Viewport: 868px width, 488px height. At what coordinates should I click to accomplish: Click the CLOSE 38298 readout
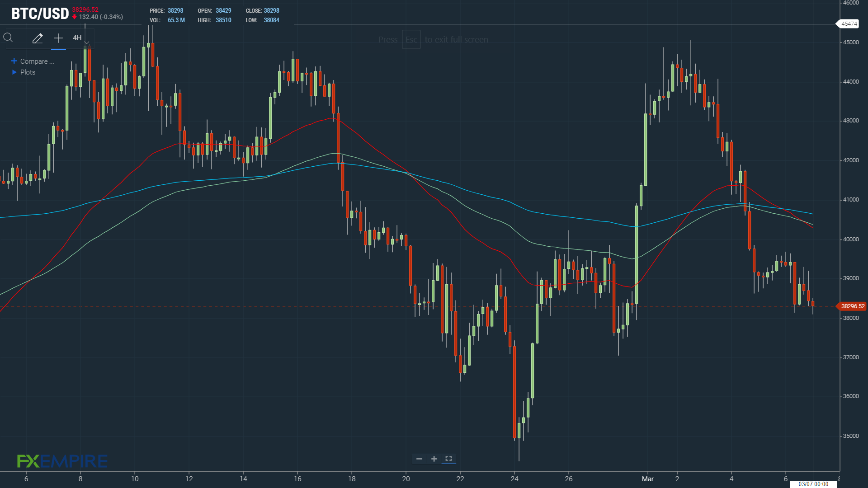[263, 11]
